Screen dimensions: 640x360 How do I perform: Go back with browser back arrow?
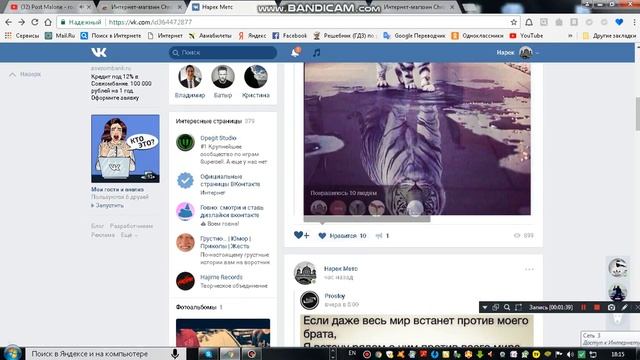[8, 22]
